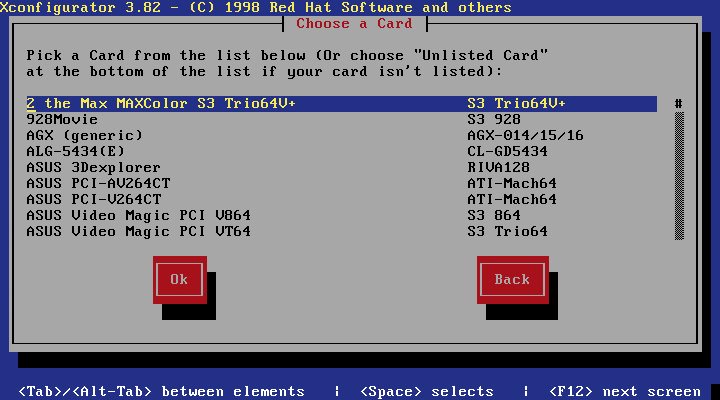Screen dimensions: 720x400
Task: Click the RIVA128 chipset label
Action: (499, 168)
